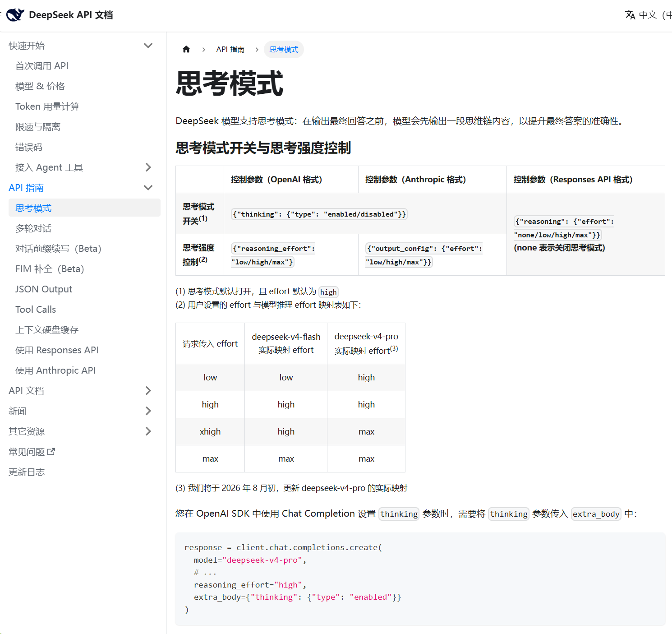
Task: Expand the API 文档 chevron
Action: tap(148, 391)
